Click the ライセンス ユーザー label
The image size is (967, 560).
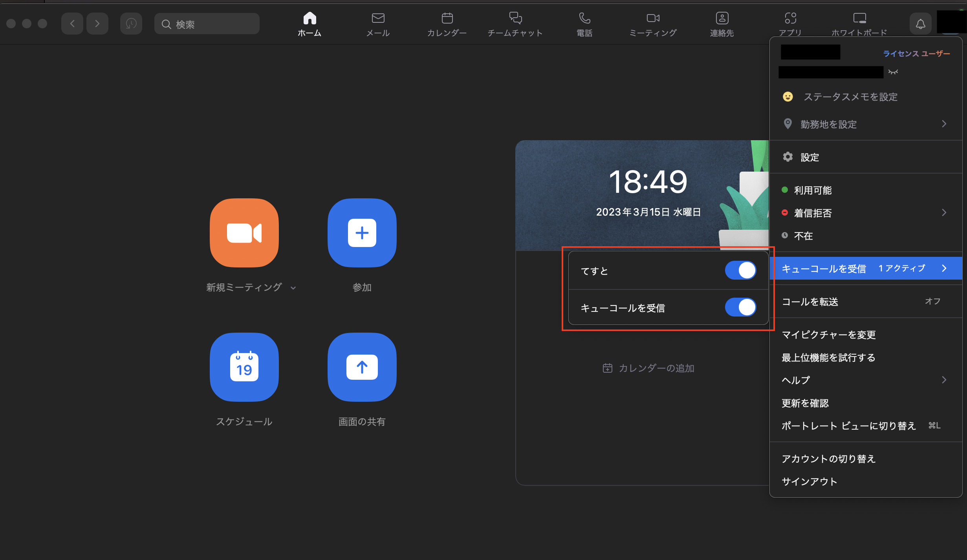(916, 53)
